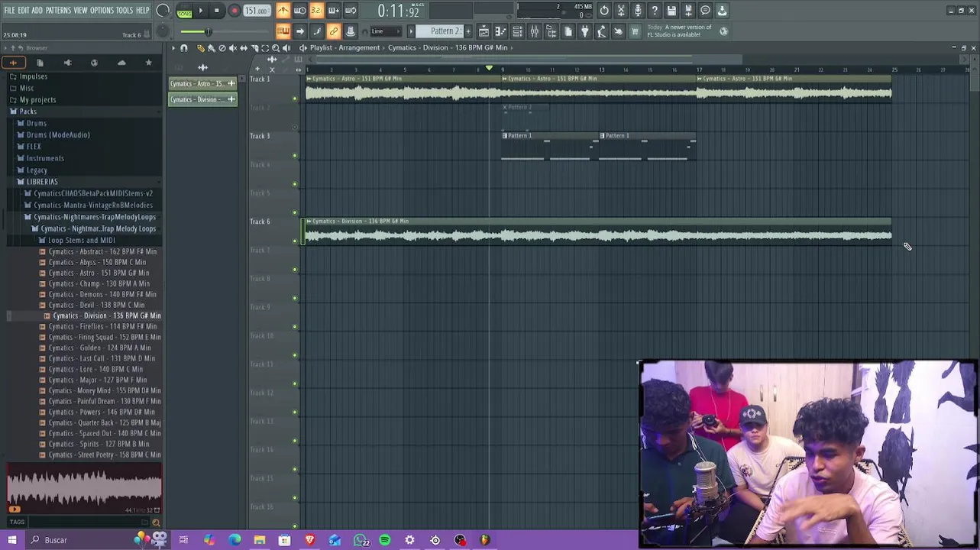This screenshot has height=550, width=980.
Task: Open the Channel rack icon
Action: (x=517, y=31)
